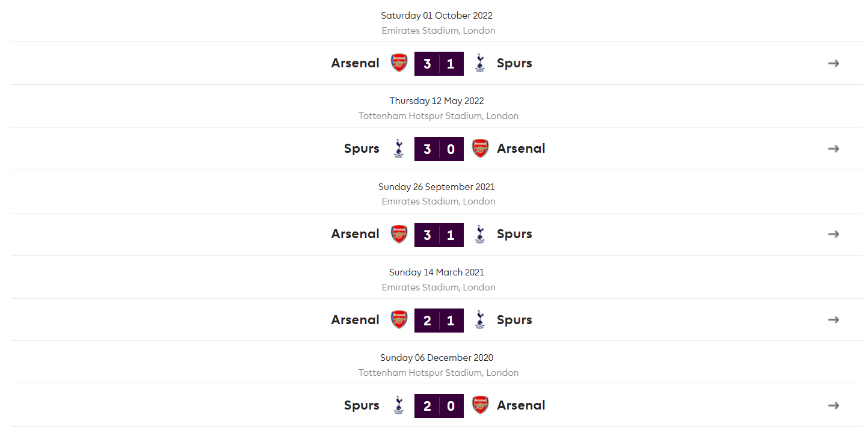Click the Spurs crest in 12 May 2022 match
This screenshot has height=436, width=868.
click(x=398, y=149)
